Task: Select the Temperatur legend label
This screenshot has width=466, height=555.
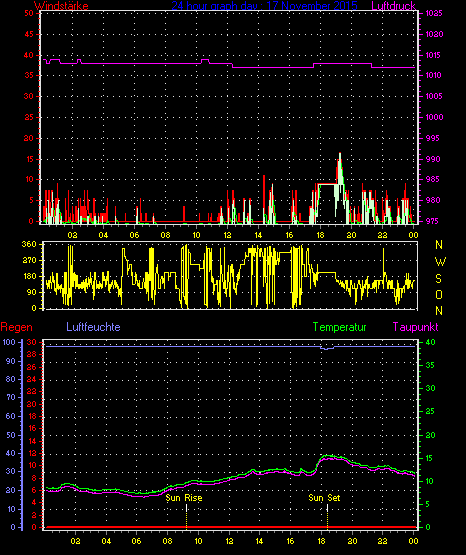Action: click(339, 327)
